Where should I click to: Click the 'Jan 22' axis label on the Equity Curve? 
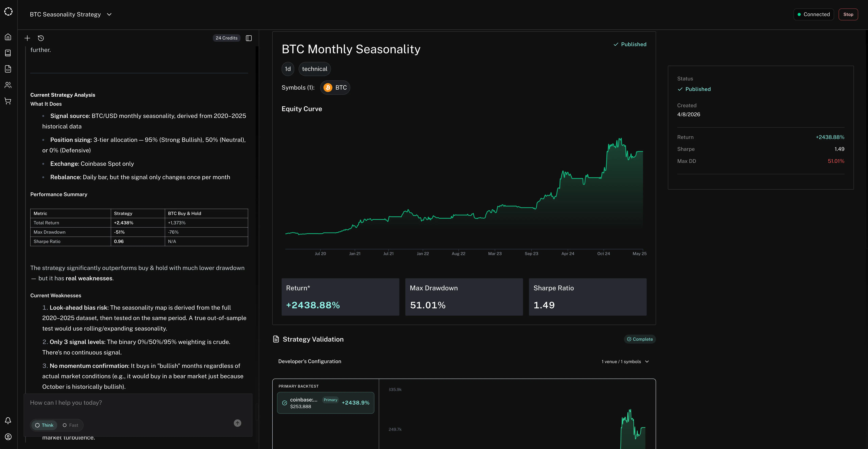click(423, 254)
